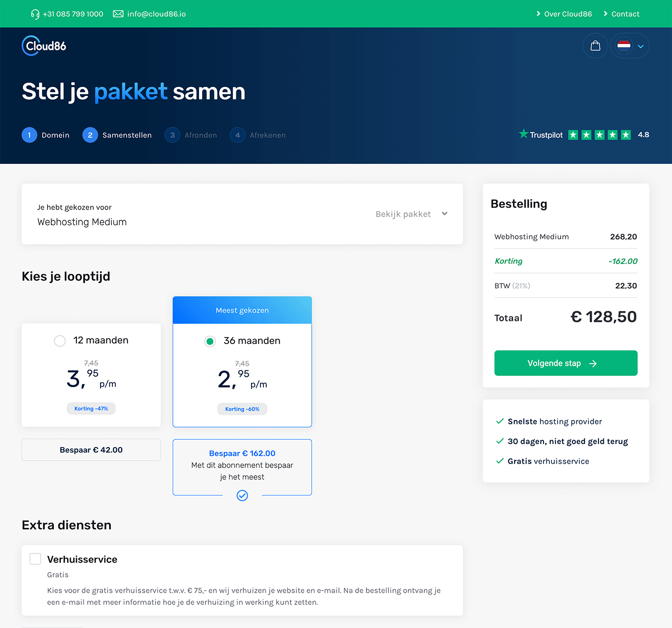Open the language selector with the Dutch flag
The width and height of the screenshot is (672, 628).
click(x=624, y=46)
